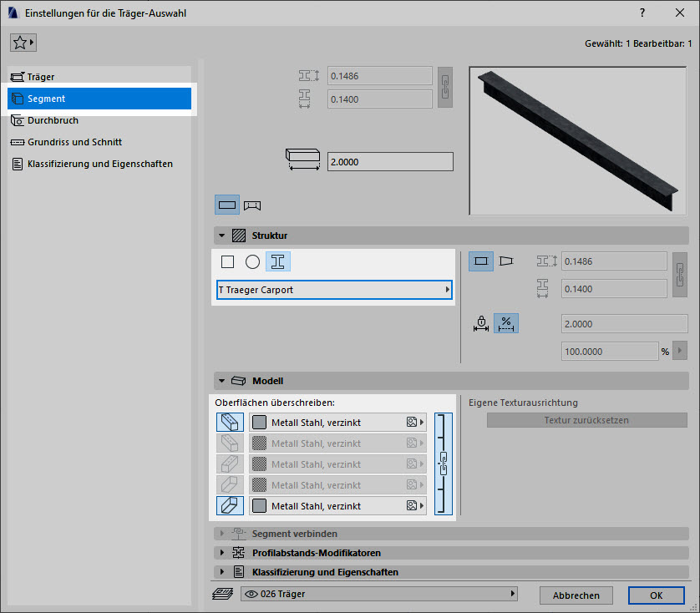Choose complex profile I-beam structure
The width and height of the screenshot is (700, 613).
277,261
